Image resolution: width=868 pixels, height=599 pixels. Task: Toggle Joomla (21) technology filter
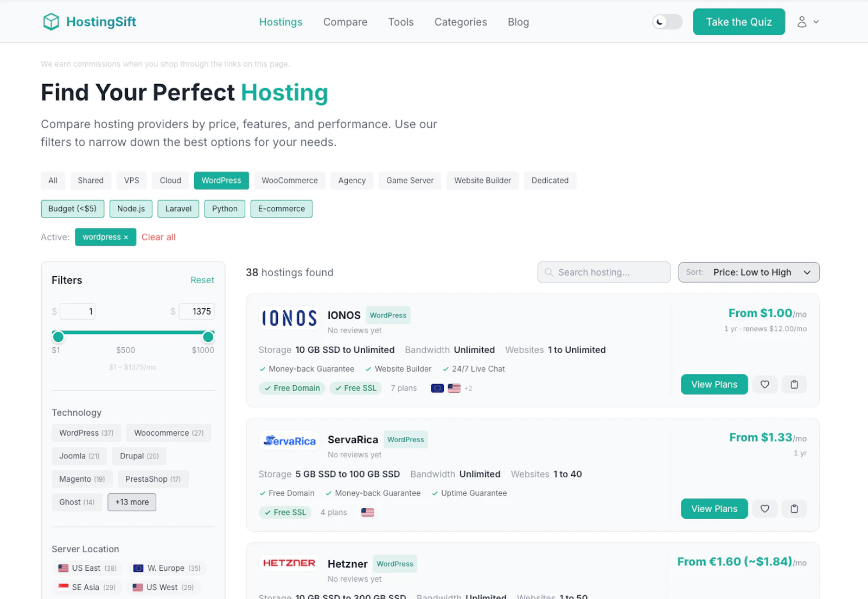(79, 456)
